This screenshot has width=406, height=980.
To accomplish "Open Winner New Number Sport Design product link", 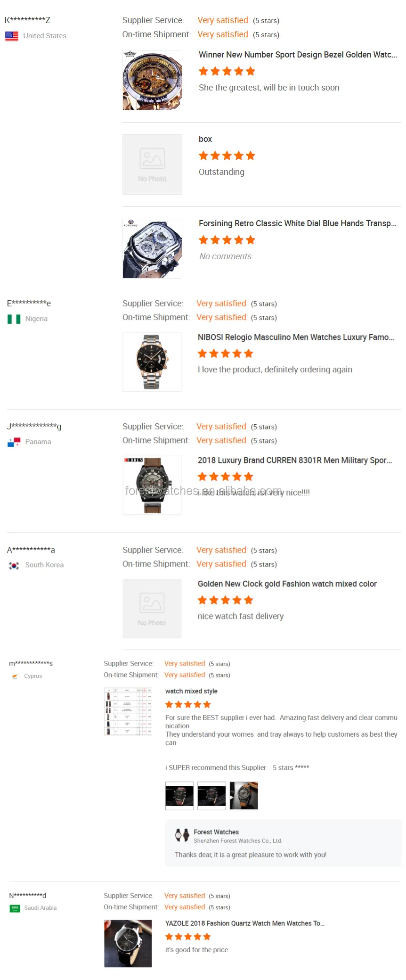I will pos(298,55).
